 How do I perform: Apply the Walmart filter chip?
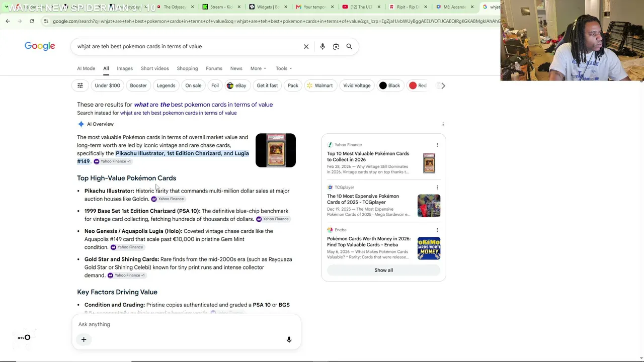coord(320,85)
